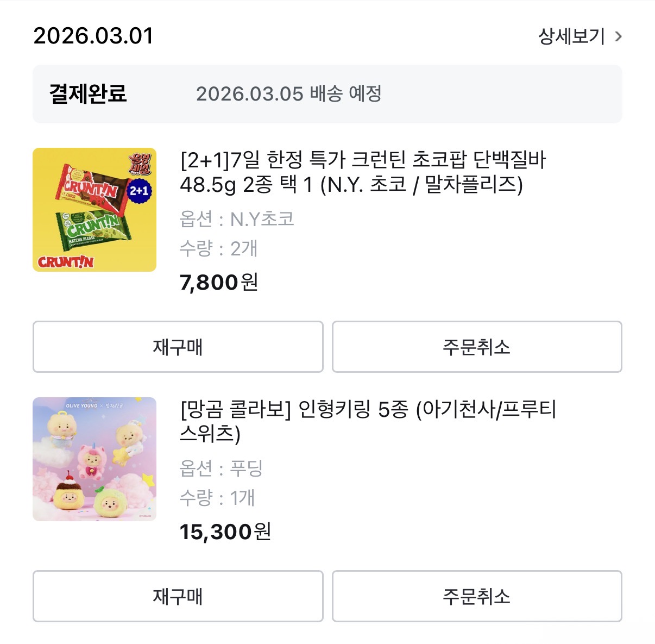655x644 pixels.
Task: Open the 망곰 콜라보 인형키링 product title
Action: point(368,421)
